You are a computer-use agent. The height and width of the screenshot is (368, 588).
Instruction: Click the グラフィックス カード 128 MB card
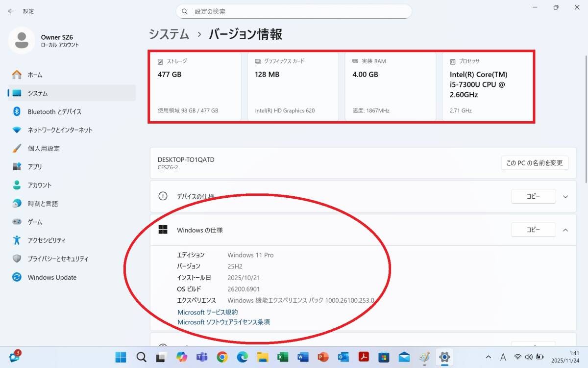[293, 86]
